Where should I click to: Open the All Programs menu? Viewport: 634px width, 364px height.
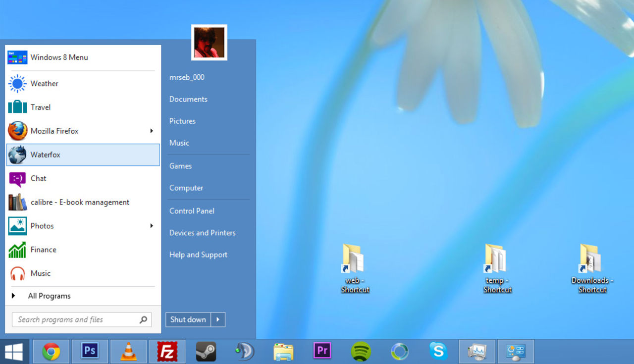coord(49,296)
